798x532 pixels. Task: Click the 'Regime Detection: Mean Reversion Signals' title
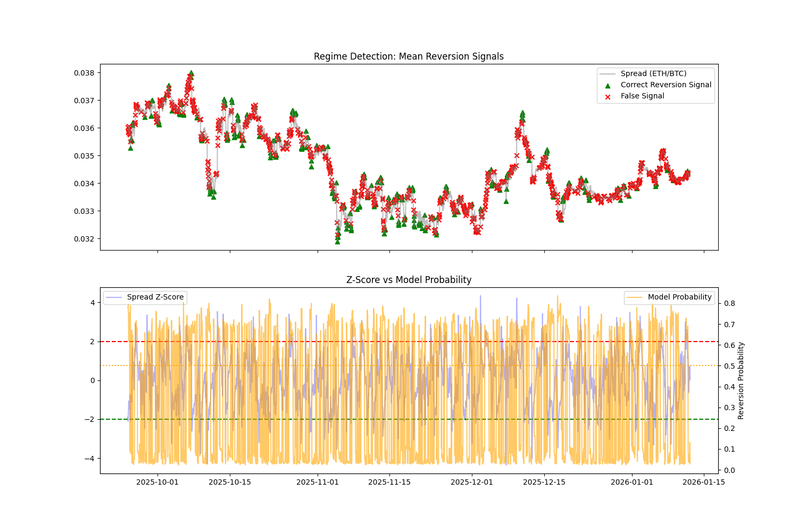(409, 56)
